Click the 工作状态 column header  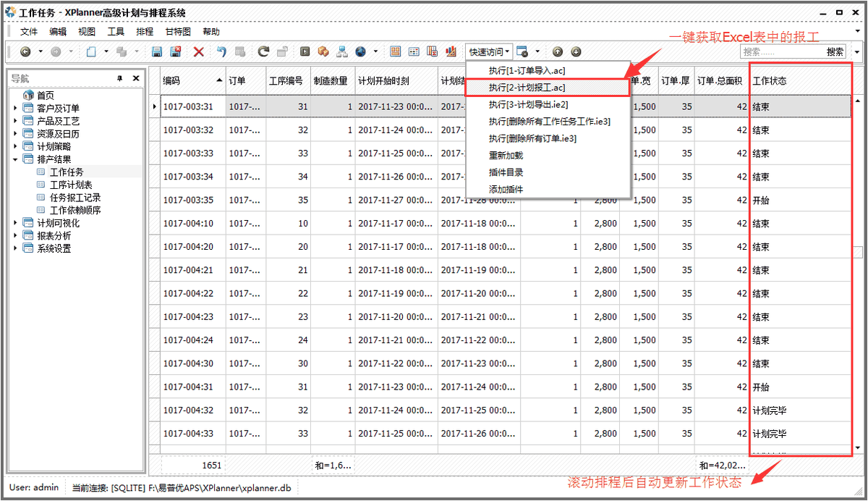coord(799,80)
